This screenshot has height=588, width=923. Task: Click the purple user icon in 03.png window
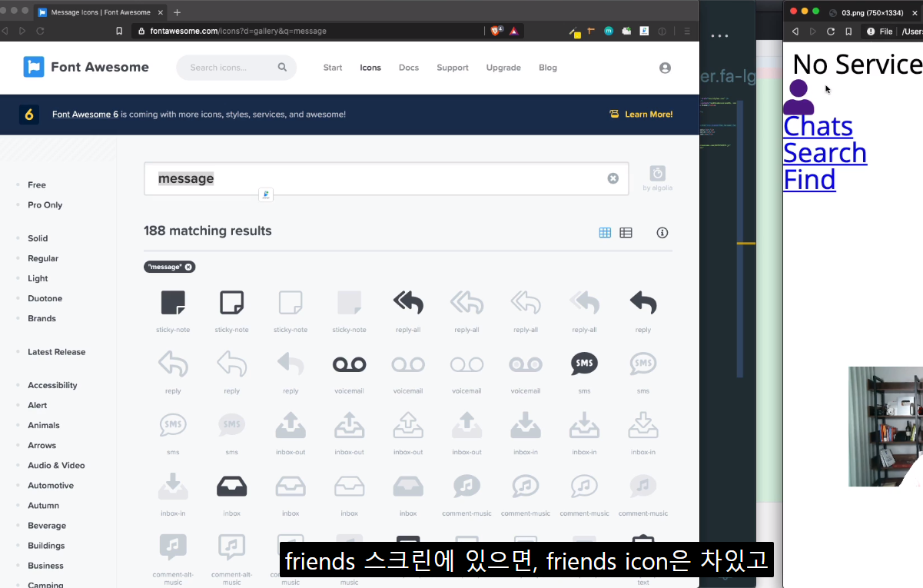[798, 97]
